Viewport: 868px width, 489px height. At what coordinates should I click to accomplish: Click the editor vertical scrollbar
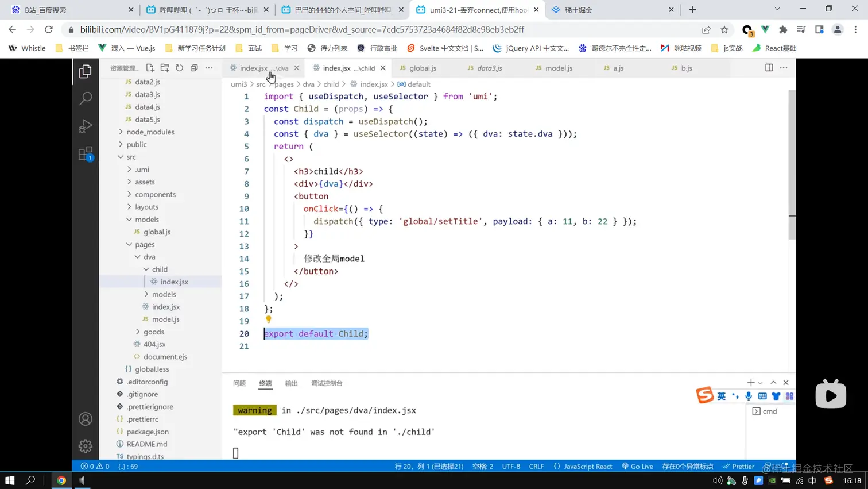(792, 164)
